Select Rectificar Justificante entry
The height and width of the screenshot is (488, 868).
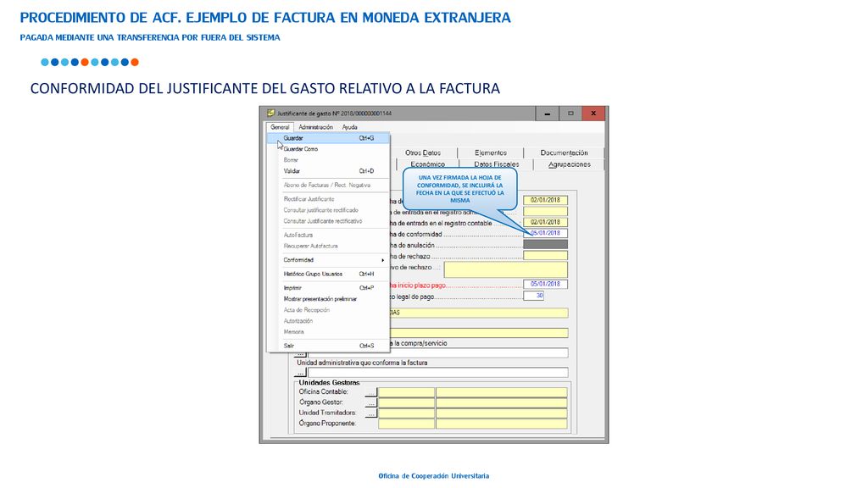tap(328, 199)
